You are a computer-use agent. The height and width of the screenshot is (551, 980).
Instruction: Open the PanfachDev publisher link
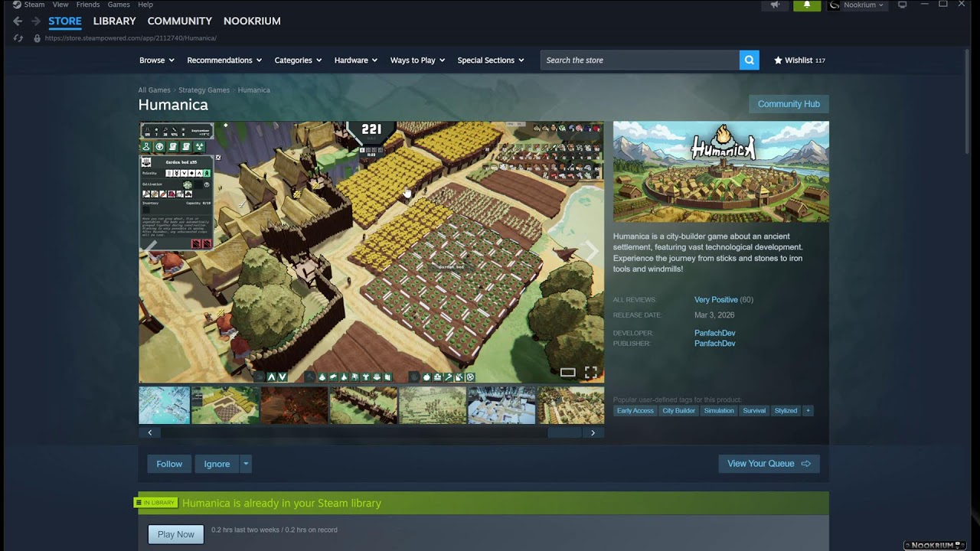(714, 344)
